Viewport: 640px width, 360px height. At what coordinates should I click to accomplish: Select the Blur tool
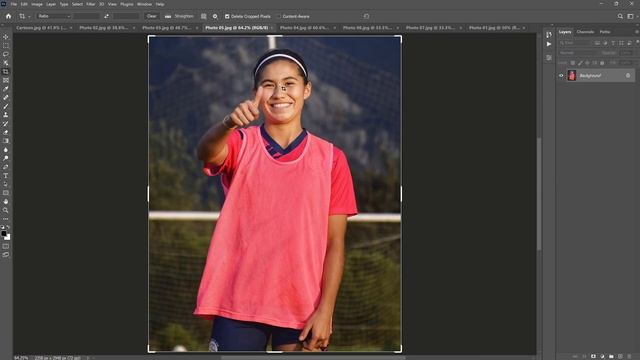tap(6, 150)
